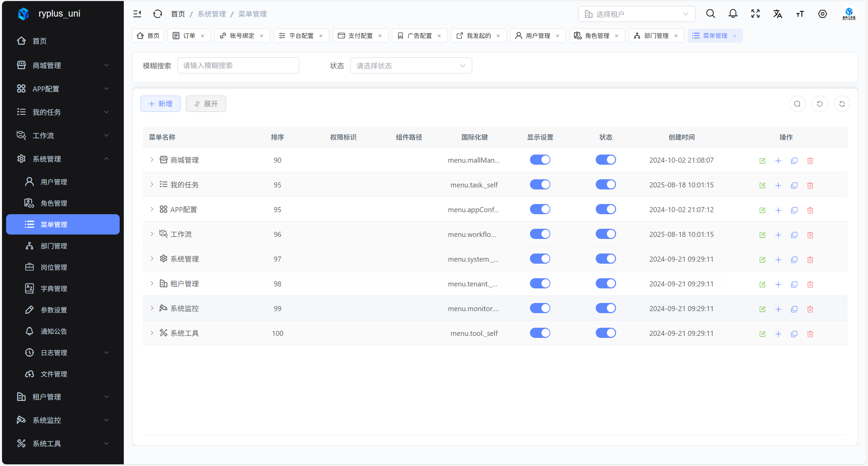Click the delete trash icon for 系统工具 row
This screenshot has height=466, width=868.
(x=810, y=334)
